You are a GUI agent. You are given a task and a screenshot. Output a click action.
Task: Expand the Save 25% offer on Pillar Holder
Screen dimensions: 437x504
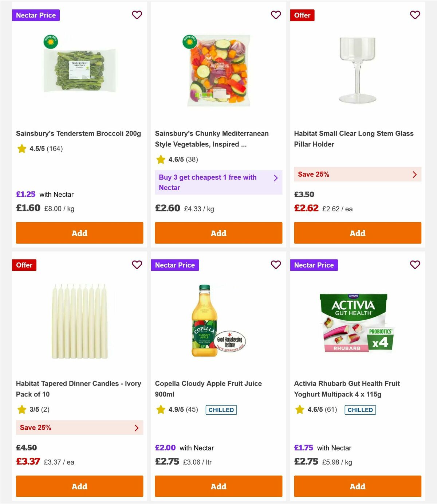pyautogui.click(x=357, y=175)
